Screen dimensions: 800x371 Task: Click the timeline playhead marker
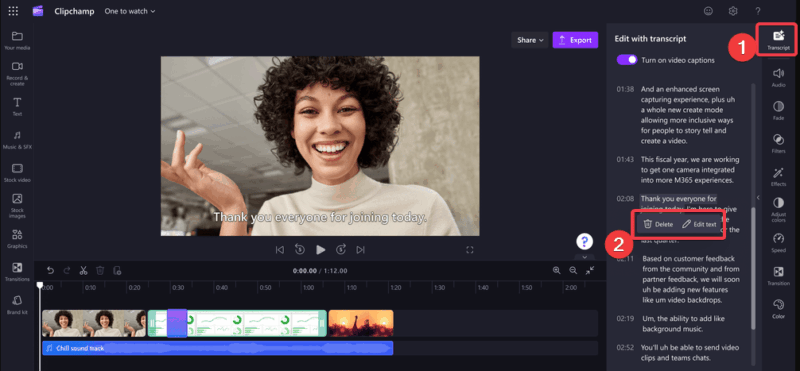40,286
